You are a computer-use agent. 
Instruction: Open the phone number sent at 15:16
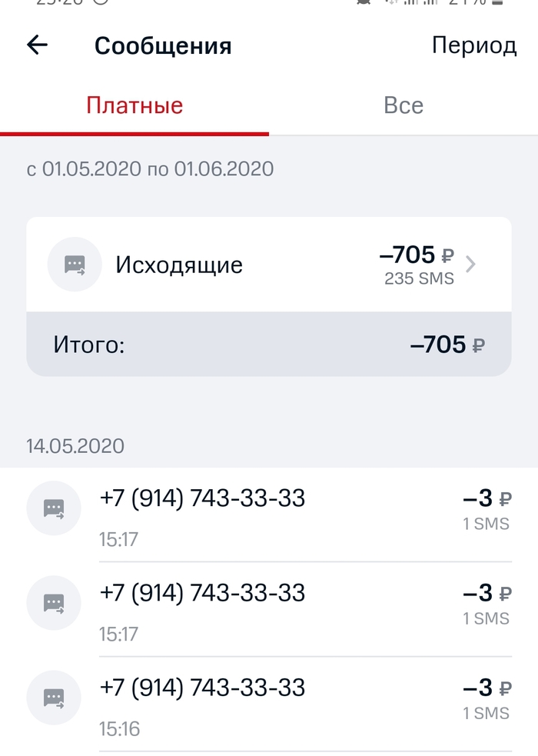(x=203, y=688)
